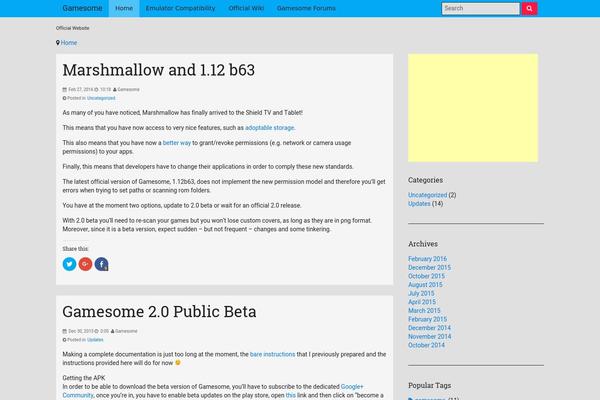
Task: Open the Google+ Community link
Action: 352,387
